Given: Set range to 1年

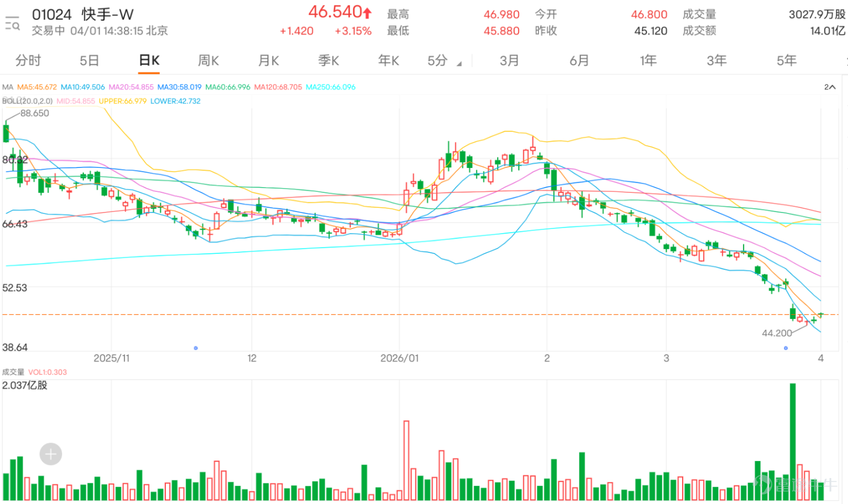Looking at the screenshot, I should [x=648, y=60].
